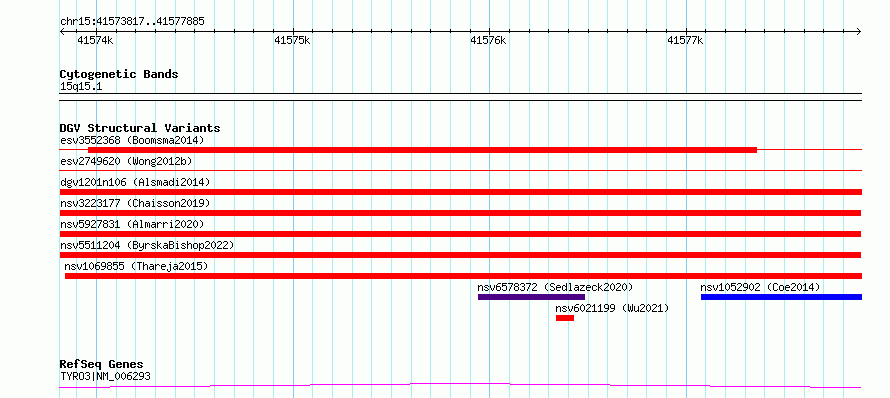The height and width of the screenshot is (398, 890).
Task: Click the Cytogenetic Bands track heading
Action: click(x=119, y=74)
